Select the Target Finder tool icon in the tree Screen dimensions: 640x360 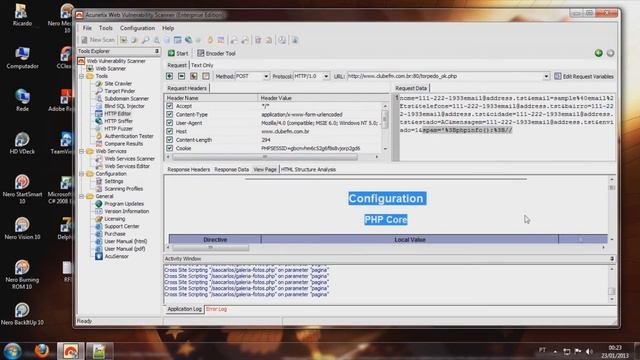click(98, 91)
